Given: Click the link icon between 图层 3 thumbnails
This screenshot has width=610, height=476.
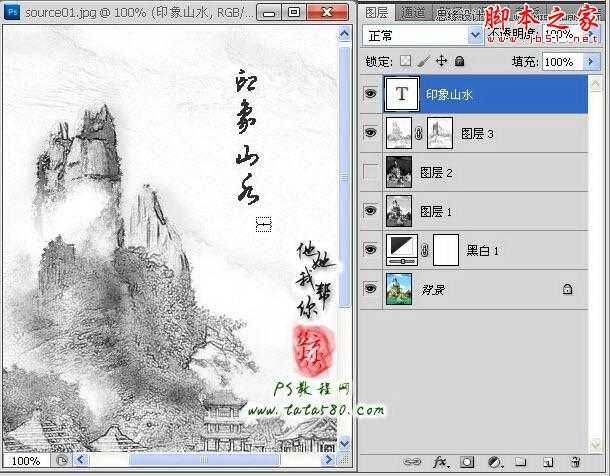Looking at the screenshot, I should tap(419, 134).
